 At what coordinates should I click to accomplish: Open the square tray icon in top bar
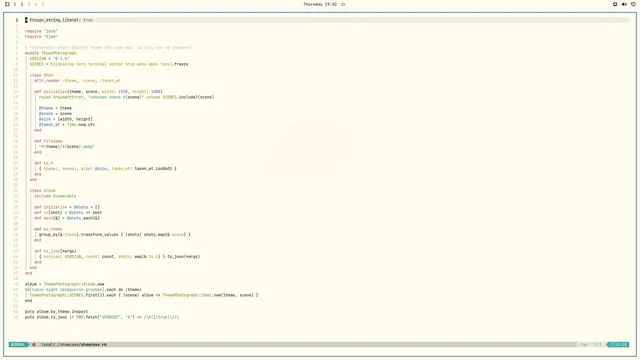[615, 4]
